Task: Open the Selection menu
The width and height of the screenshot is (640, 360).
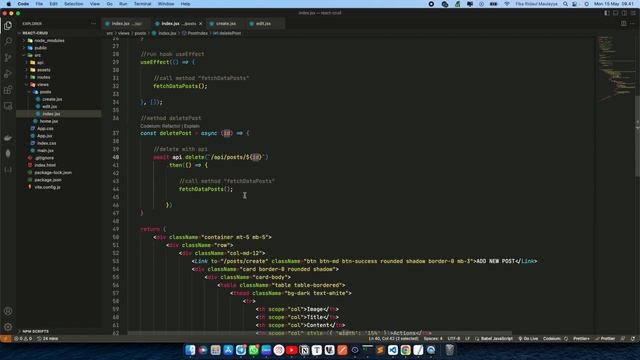Action: (73, 4)
